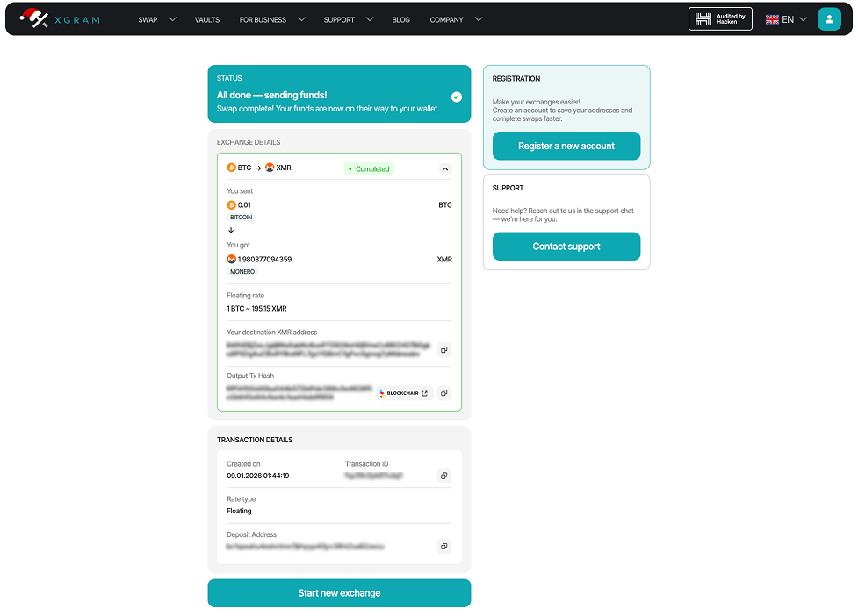Click the Audited by Hacken badge
The width and height of the screenshot is (858, 616).
pyautogui.click(x=720, y=19)
